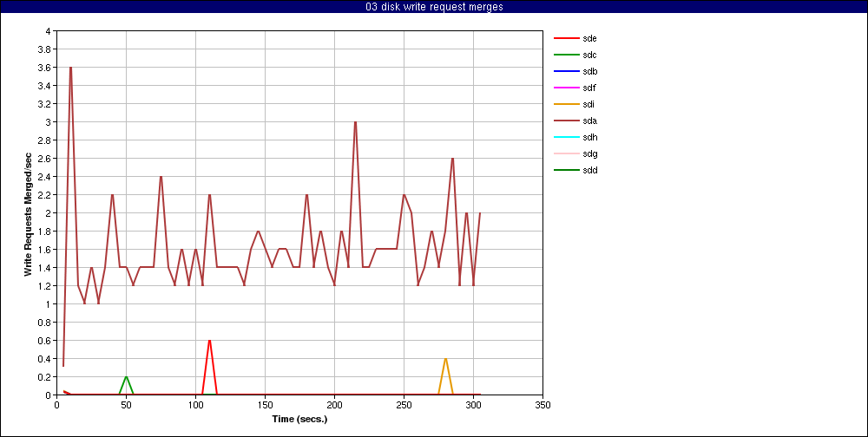Click the y-axis tick label 3.6
The image size is (868, 437).
click(45, 68)
